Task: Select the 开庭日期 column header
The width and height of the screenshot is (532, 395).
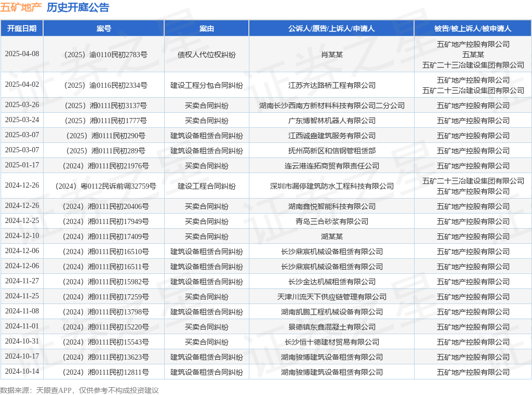Action: point(22,29)
